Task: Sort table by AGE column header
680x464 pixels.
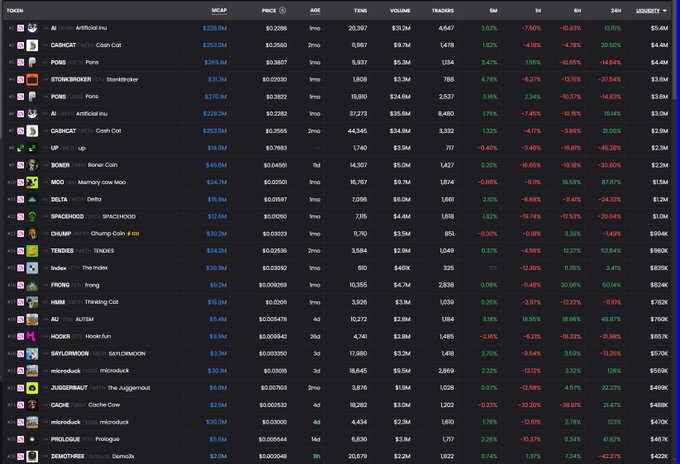Action: (x=315, y=10)
